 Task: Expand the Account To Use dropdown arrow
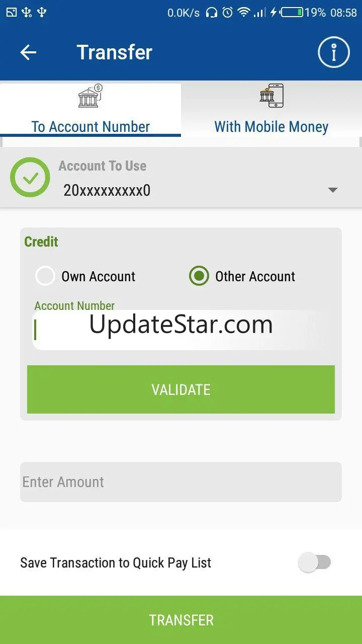332,190
